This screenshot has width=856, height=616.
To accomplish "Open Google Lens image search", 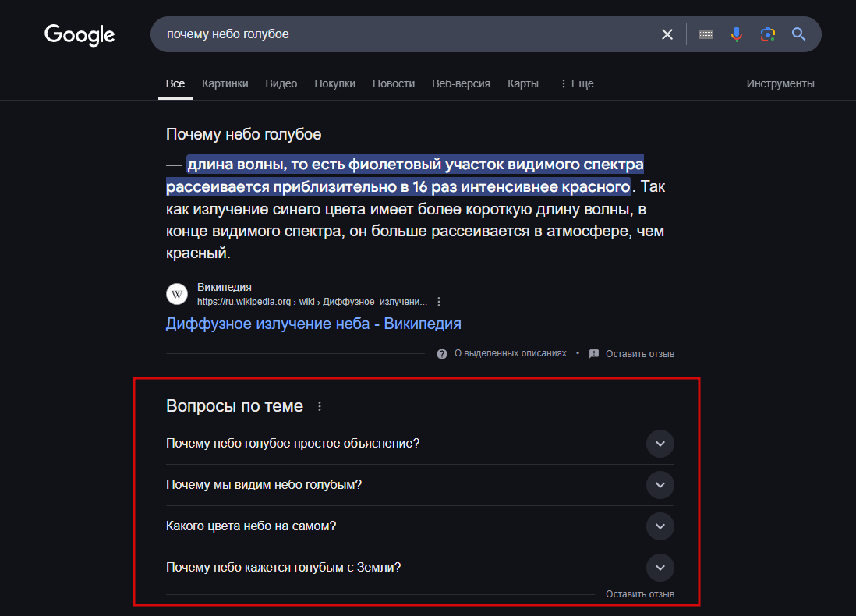I will 768,34.
